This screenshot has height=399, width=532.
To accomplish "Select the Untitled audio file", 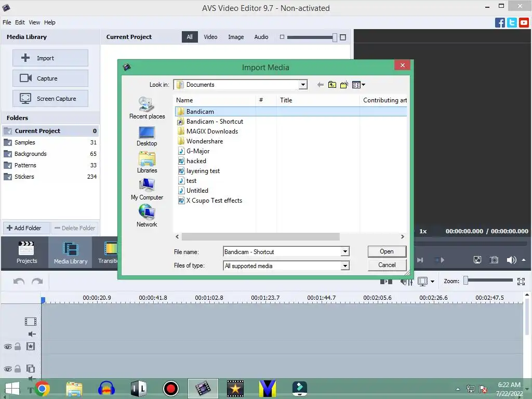I will 193,190.
